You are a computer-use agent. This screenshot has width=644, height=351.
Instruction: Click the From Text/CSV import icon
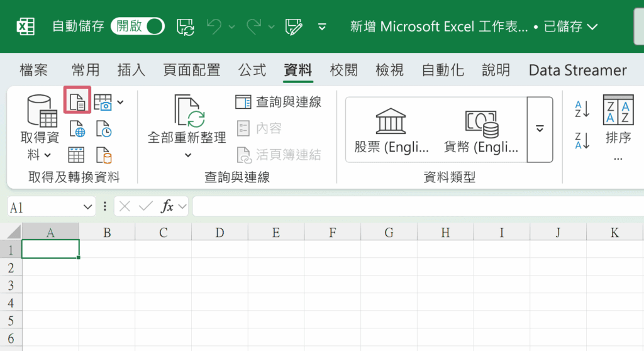[77, 101]
